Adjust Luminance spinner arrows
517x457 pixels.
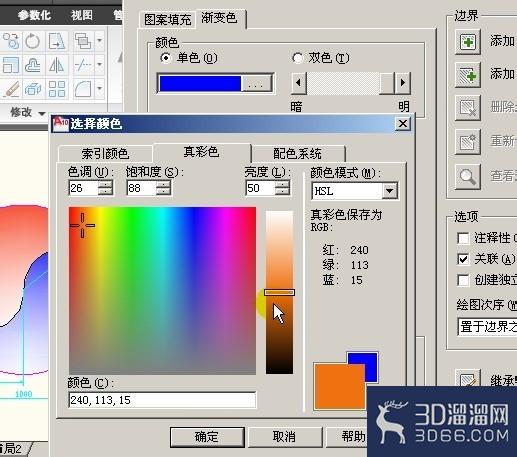click(x=282, y=188)
